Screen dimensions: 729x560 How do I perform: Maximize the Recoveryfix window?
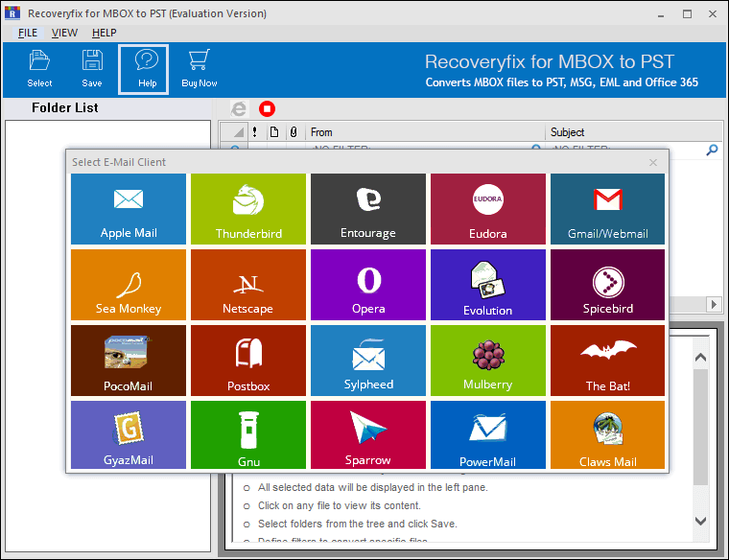click(687, 14)
